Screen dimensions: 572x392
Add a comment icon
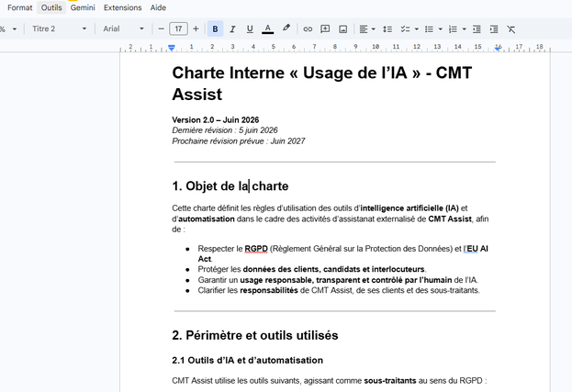(325, 29)
